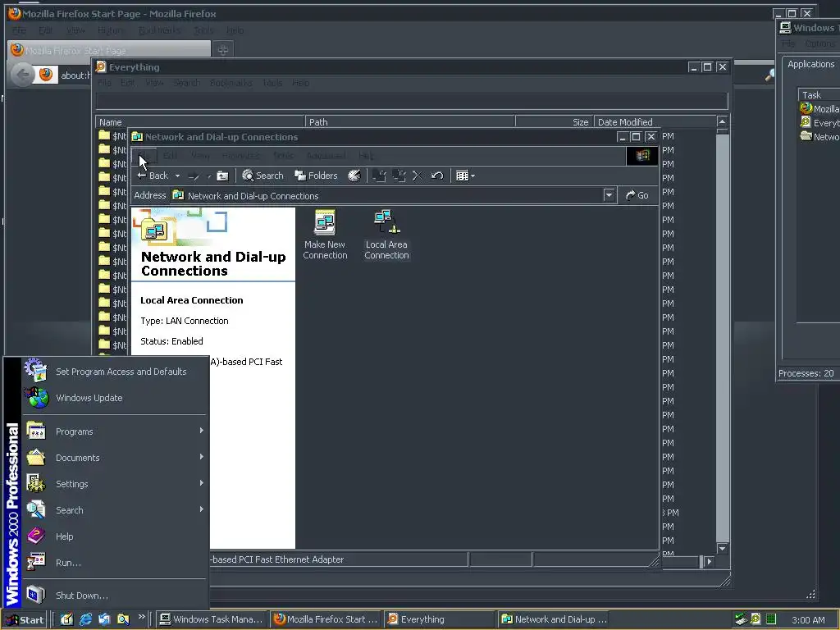Open the Run dialog from Start menu
The width and height of the screenshot is (840, 630).
click(114, 563)
